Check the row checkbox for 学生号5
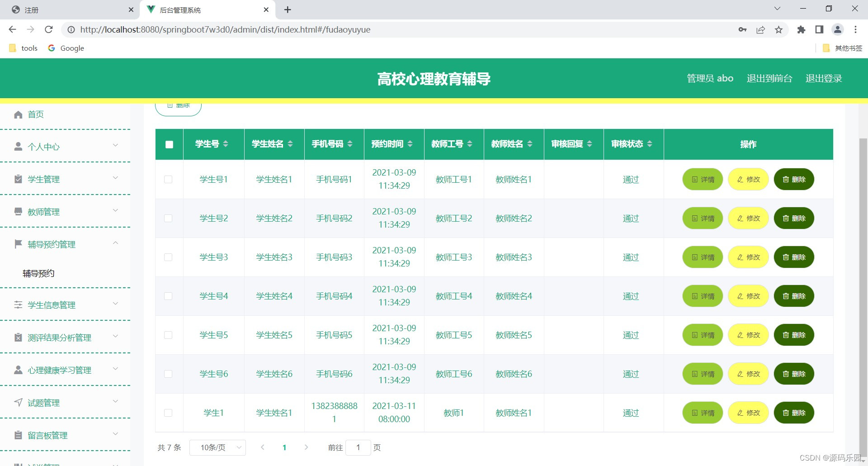This screenshot has height=466, width=868. [168, 335]
